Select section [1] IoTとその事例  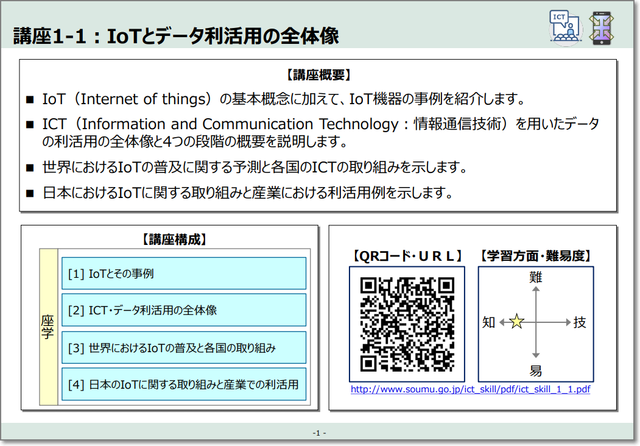point(184,273)
